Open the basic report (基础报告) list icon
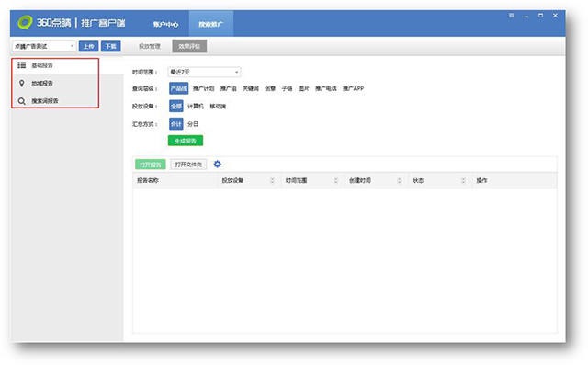 point(22,65)
